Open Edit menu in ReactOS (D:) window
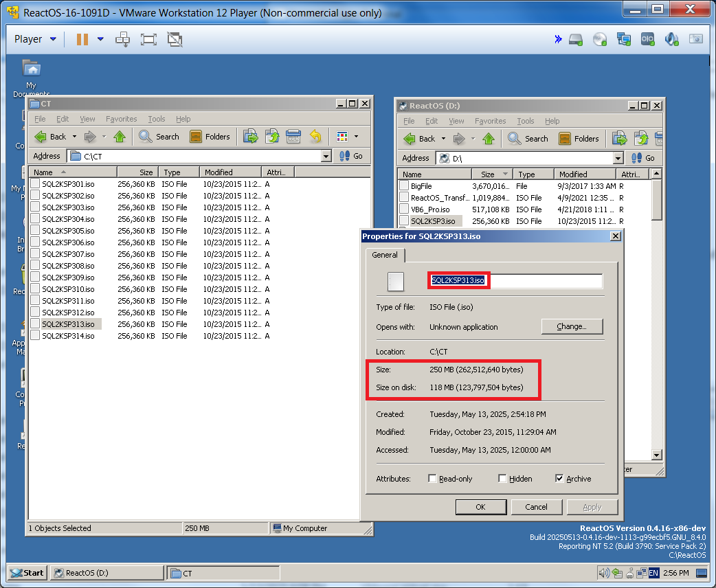 432,121
